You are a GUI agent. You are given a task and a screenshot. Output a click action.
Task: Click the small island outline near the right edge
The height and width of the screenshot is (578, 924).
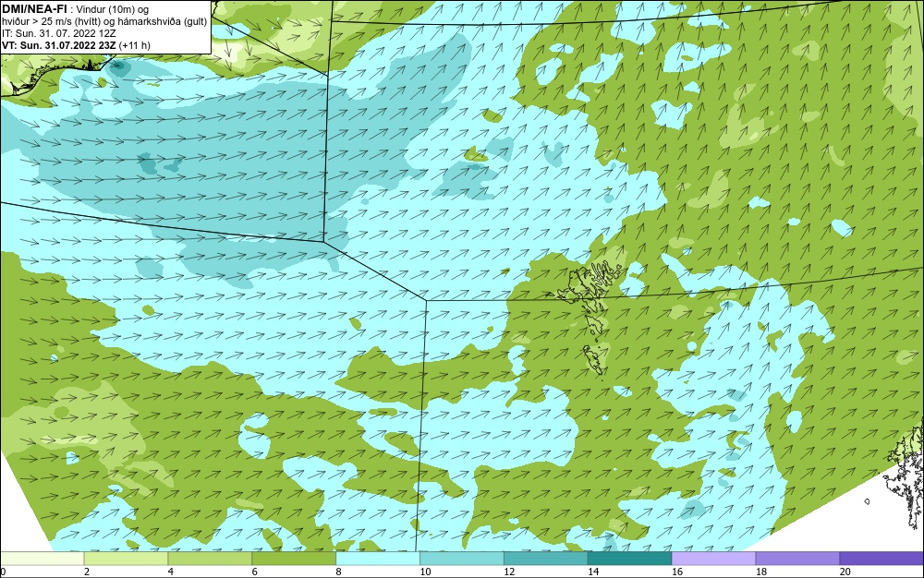[867, 501]
